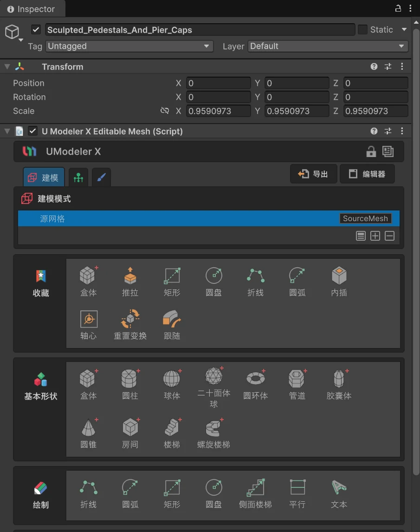Select the favorite 圆盘 disk tool
Viewport: 420px width, 532px height.
[x=213, y=282]
